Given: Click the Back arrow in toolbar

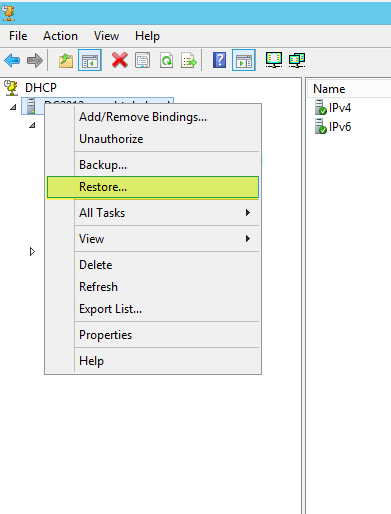Looking at the screenshot, I should 12,60.
